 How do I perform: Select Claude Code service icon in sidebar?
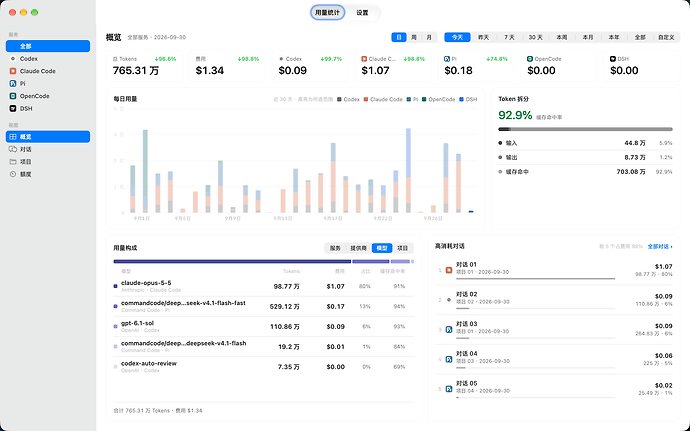point(13,71)
